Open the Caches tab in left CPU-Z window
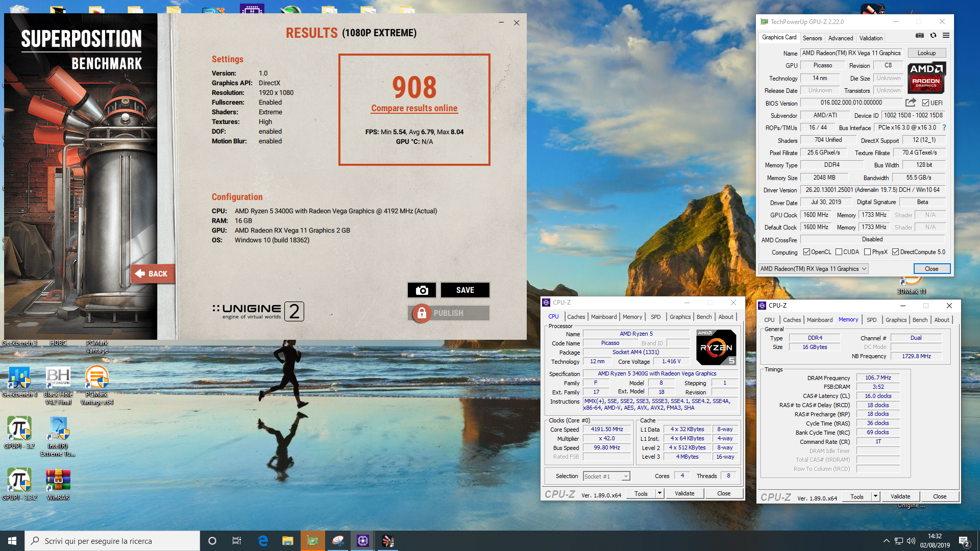Image resolution: width=980 pixels, height=551 pixels. pos(576,317)
